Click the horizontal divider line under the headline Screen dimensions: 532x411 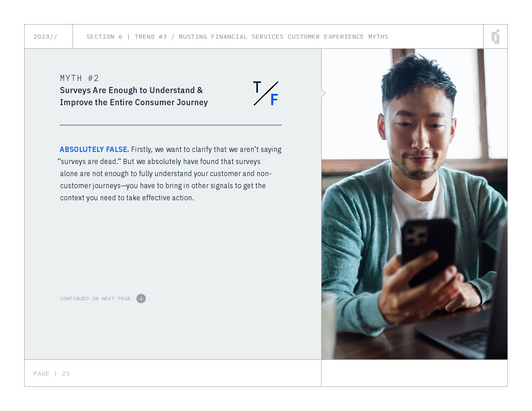click(170, 125)
